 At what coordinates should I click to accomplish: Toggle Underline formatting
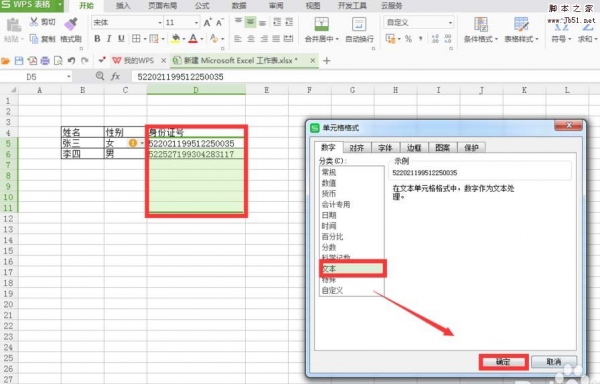point(121,39)
